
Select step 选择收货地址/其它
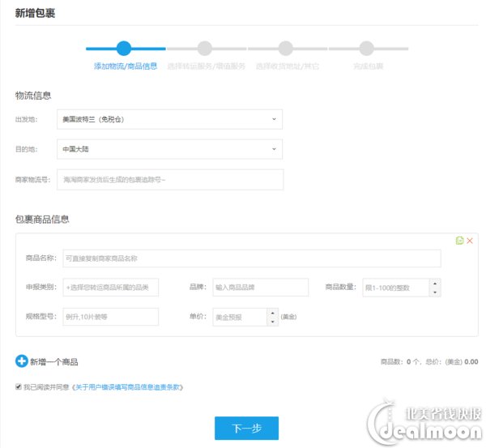[x=287, y=66]
